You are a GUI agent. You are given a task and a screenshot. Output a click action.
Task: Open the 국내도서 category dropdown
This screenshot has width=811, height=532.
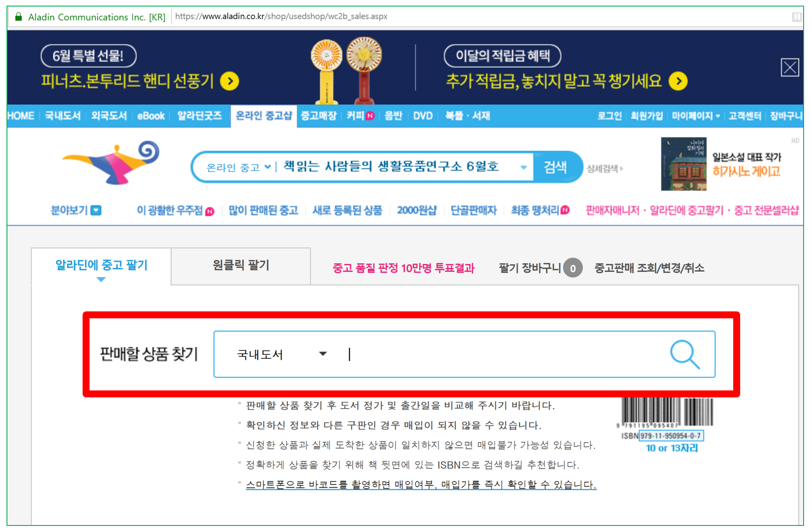pos(282,354)
